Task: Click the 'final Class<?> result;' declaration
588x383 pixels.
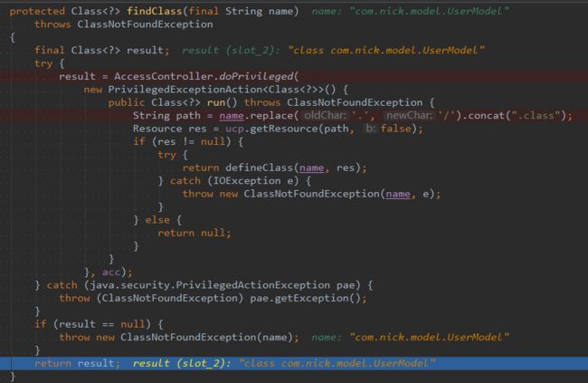Action: 101,51
